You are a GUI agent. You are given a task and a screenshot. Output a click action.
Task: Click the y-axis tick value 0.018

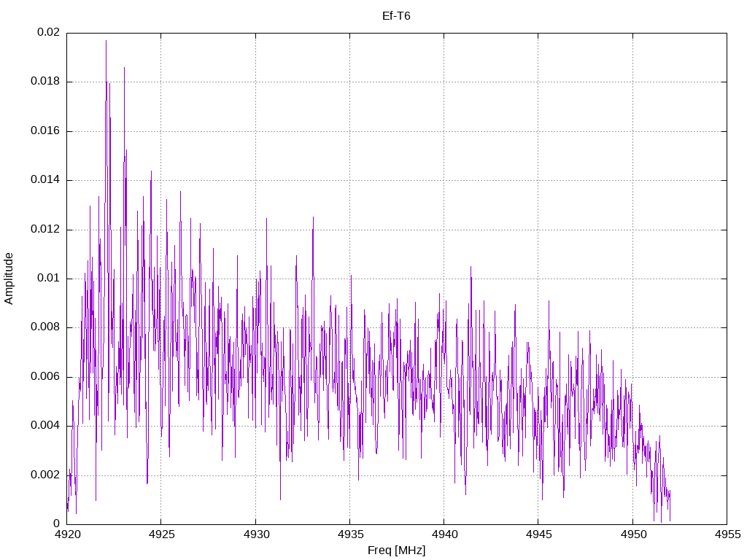click(45, 82)
